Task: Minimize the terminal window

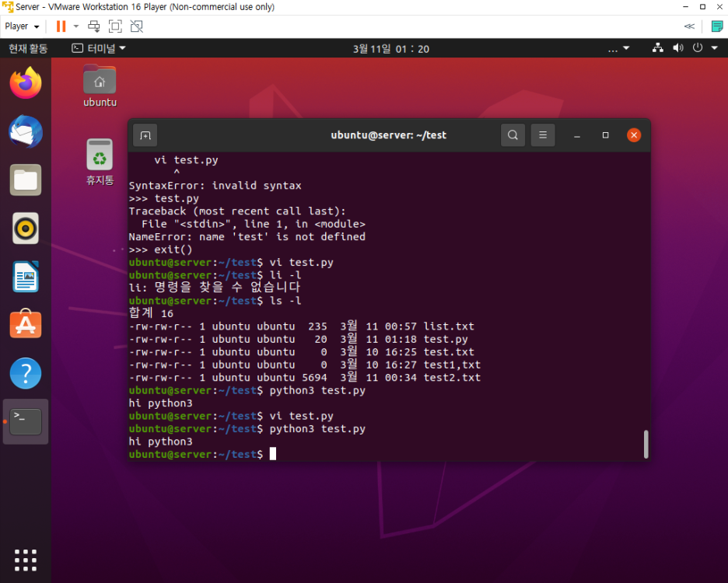Action: [x=577, y=135]
